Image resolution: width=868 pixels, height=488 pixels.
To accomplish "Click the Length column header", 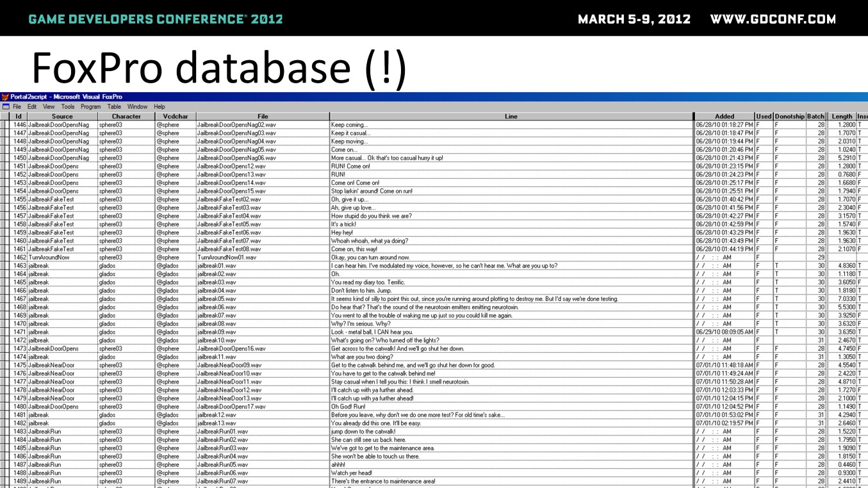I will tap(842, 117).
